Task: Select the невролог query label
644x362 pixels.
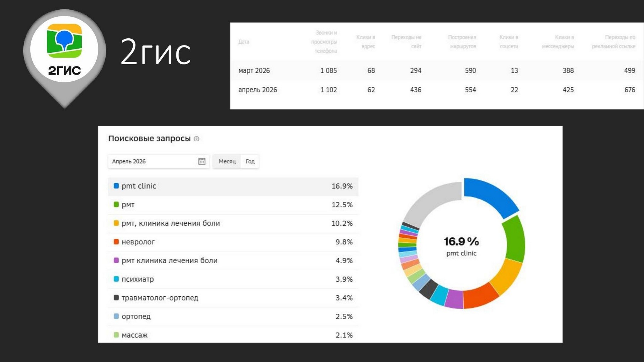Action: [x=138, y=242]
